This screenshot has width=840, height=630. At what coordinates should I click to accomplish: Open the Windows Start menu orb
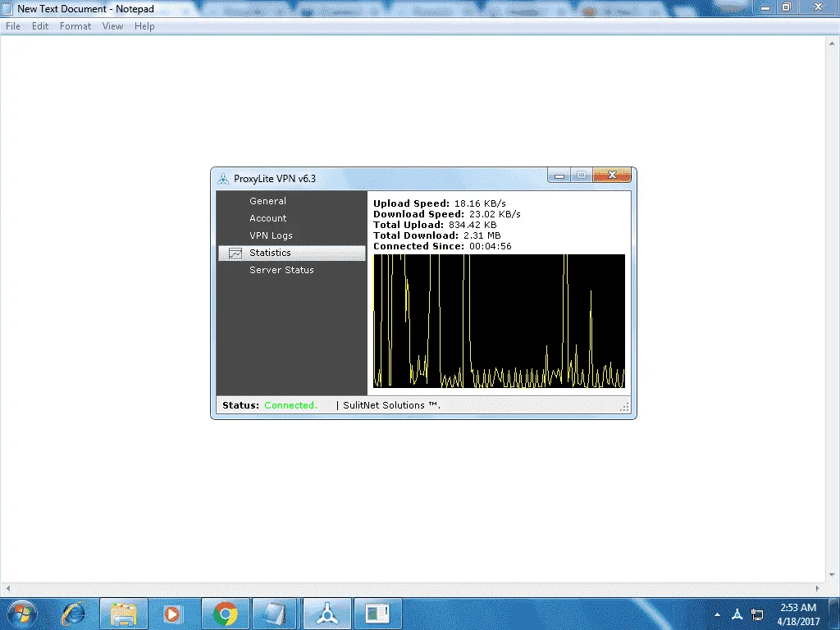[22, 614]
